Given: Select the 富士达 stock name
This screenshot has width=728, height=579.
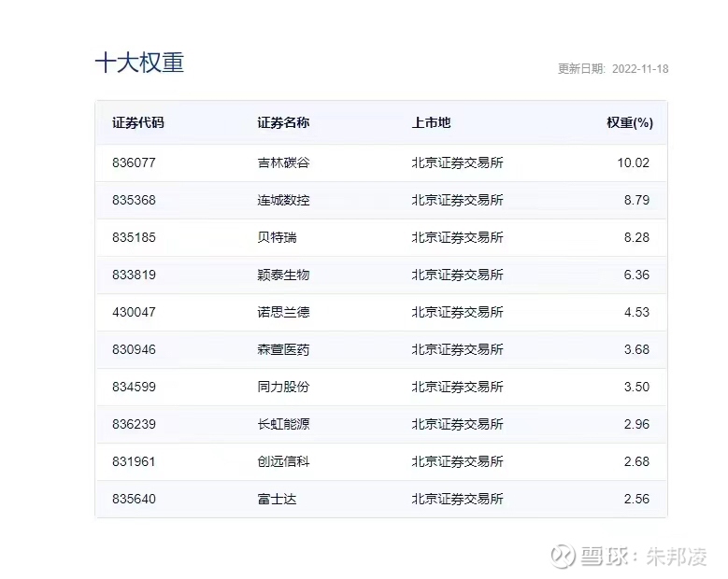Looking at the screenshot, I should 277,499.
